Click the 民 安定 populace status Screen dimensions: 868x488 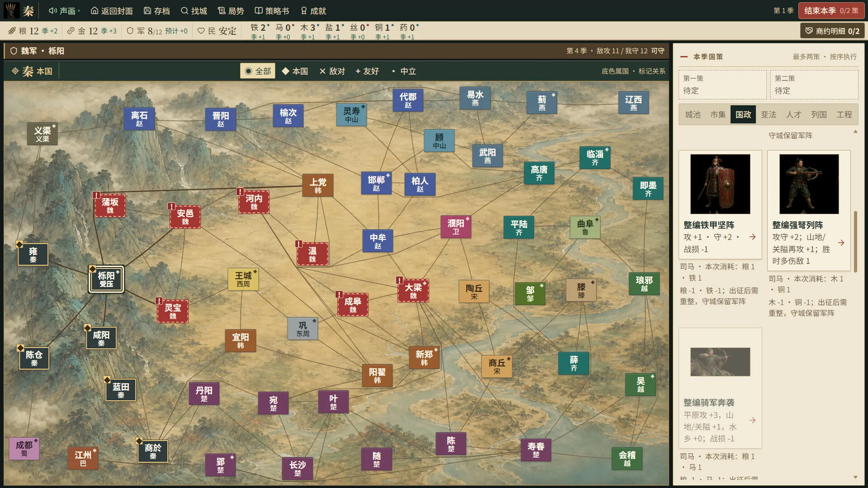pyautogui.click(x=217, y=31)
